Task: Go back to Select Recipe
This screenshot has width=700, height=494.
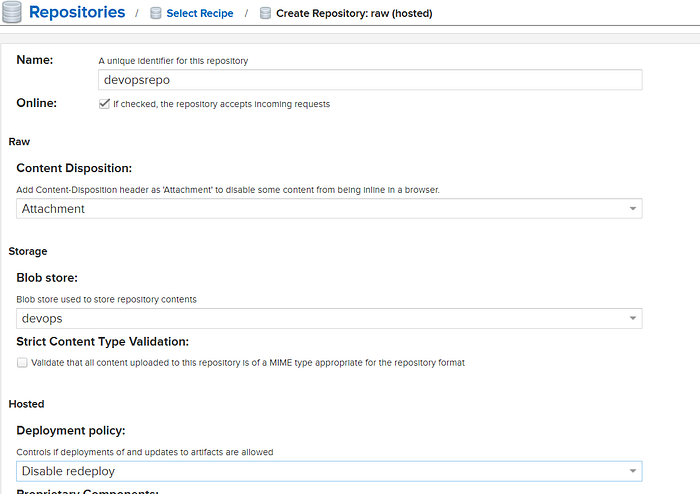Action: pyautogui.click(x=200, y=13)
